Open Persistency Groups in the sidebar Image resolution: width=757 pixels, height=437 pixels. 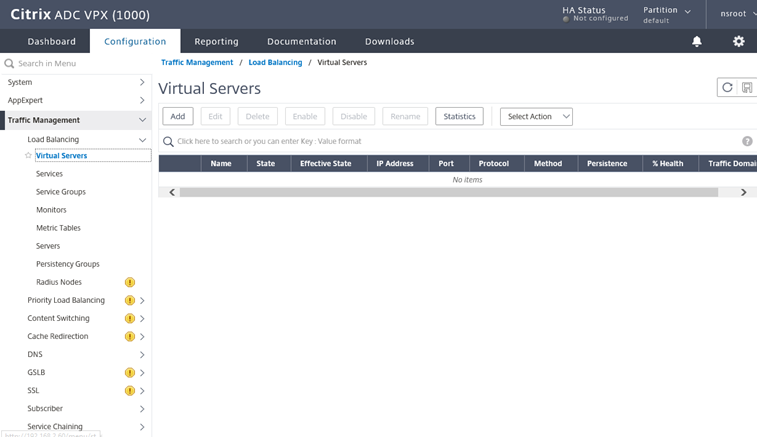68,264
